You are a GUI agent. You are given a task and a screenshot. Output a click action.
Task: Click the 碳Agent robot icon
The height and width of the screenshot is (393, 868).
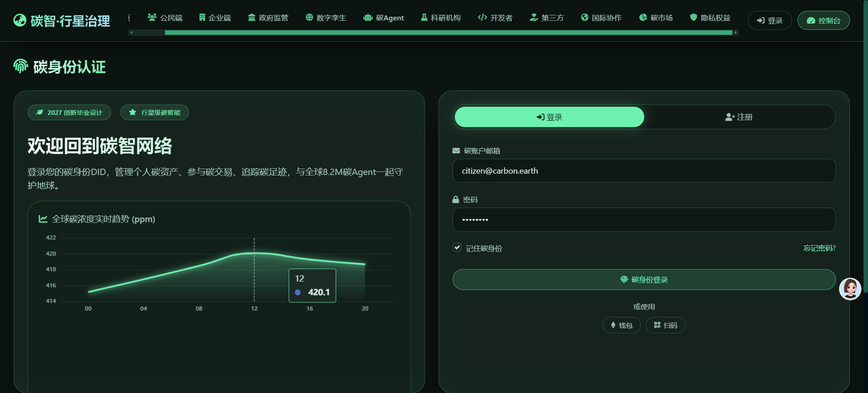point(368,18)
